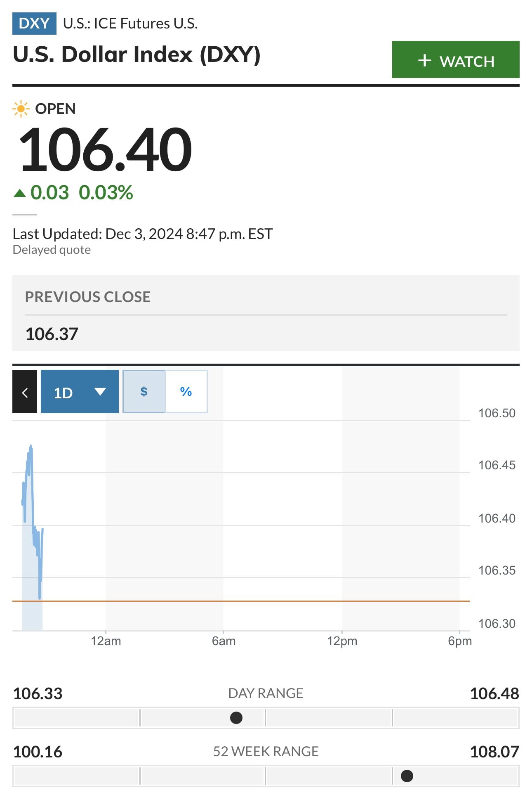Viewport: 532px width, 802px height.
Task: Click the green up-arrow change indicator
Action: coord(20,193)
